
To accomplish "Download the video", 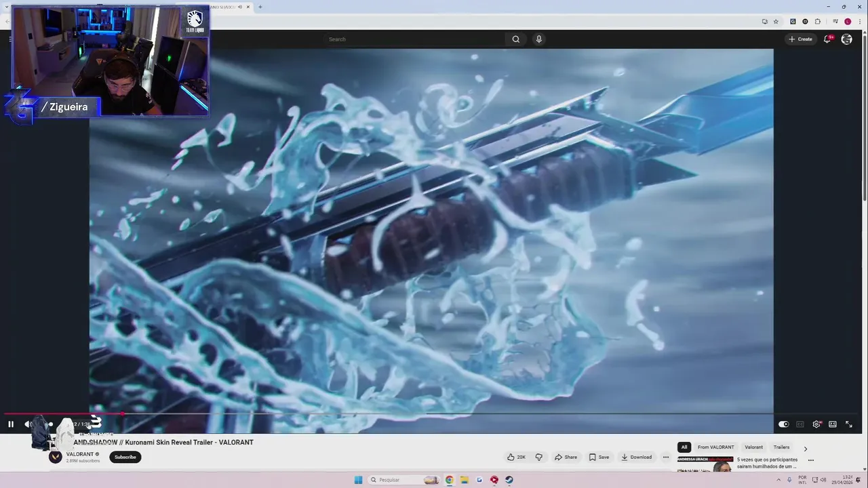I will [x=637, y=457].
